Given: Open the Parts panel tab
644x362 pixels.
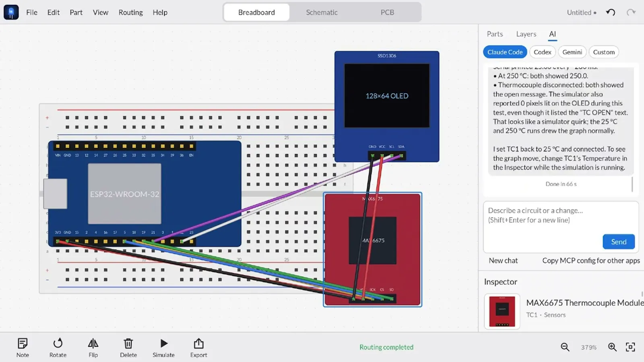Looking at the screenshot, I should [495, 34].
